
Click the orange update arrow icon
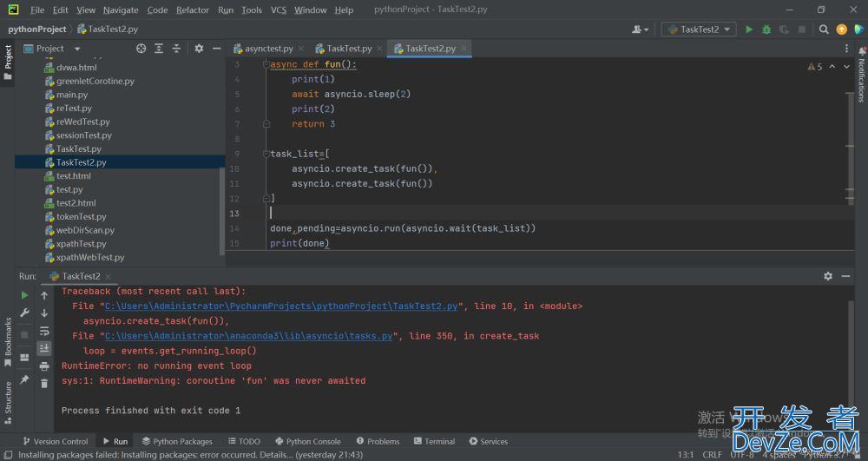pyautogui.click(x=841, y=30)
